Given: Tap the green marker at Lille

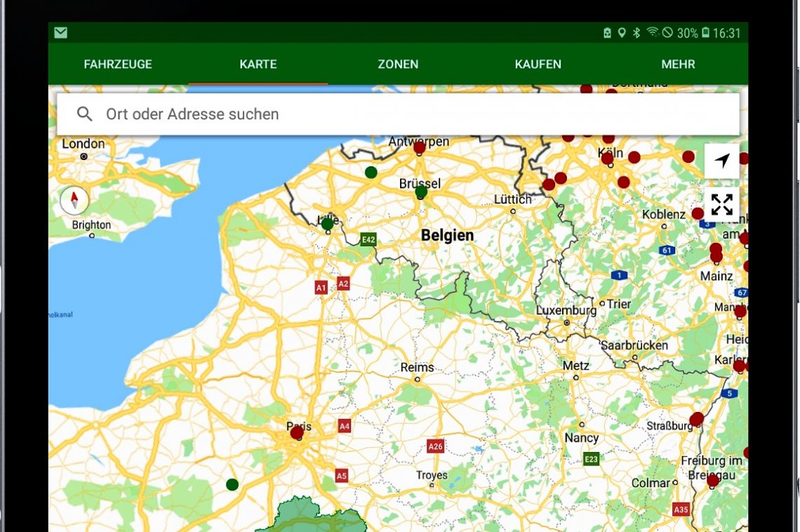Looking at the screenshot, I should (327, 224).
